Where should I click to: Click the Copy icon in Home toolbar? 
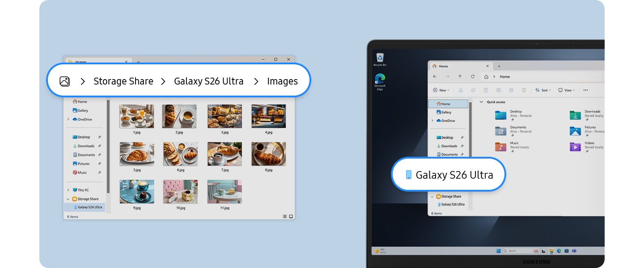[473, 90]
